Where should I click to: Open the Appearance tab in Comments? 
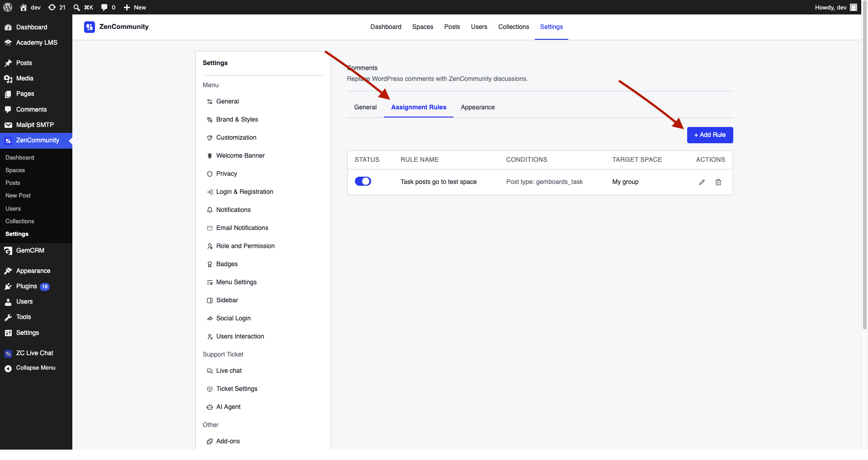pos(477,107)
